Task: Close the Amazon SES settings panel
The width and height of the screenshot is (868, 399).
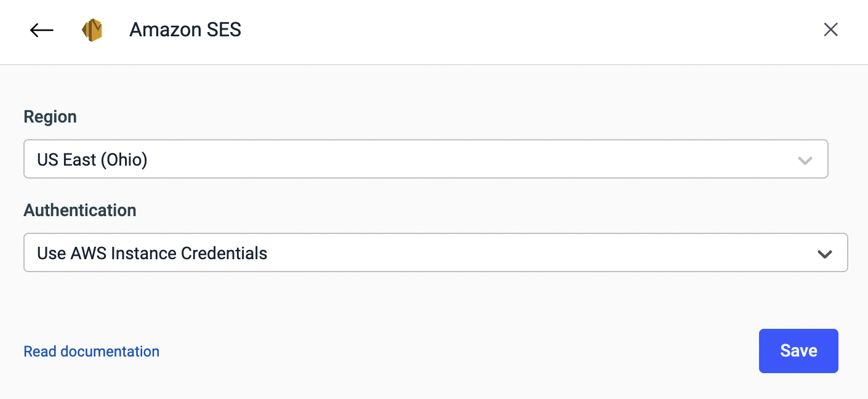Action: (830, 30)
